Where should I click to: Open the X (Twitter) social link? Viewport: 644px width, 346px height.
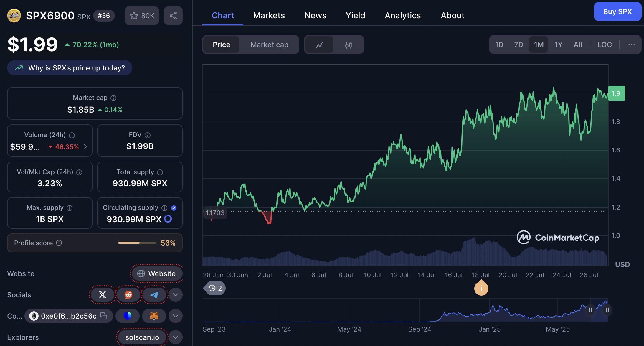102,295
